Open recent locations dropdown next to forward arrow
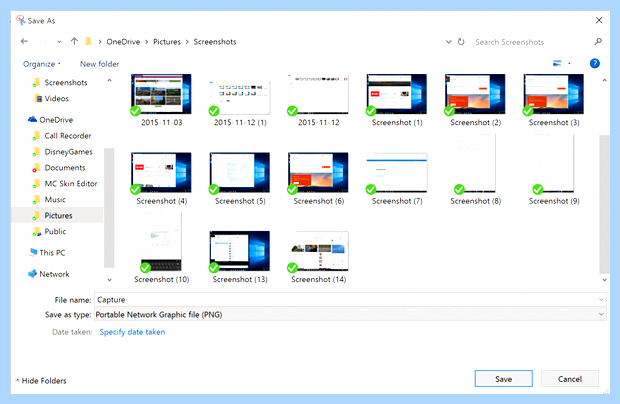Viewport: 620px width, 404px height. (x=59, y=42)
